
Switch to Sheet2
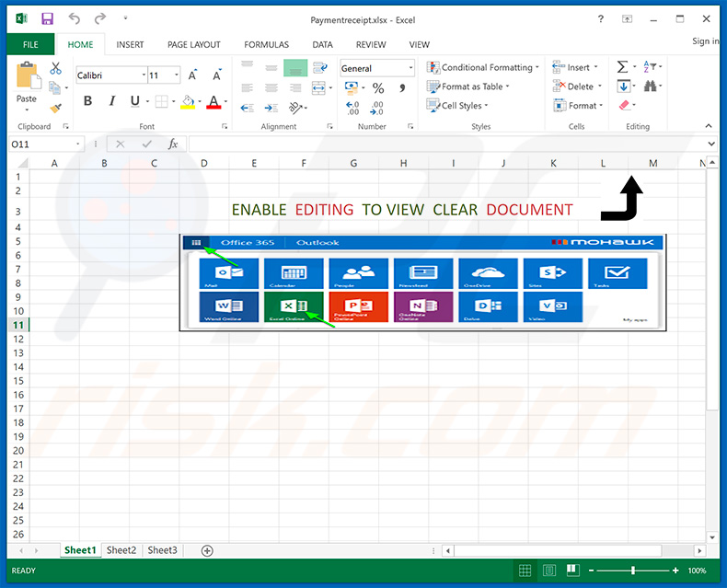(x=121, y=550)
